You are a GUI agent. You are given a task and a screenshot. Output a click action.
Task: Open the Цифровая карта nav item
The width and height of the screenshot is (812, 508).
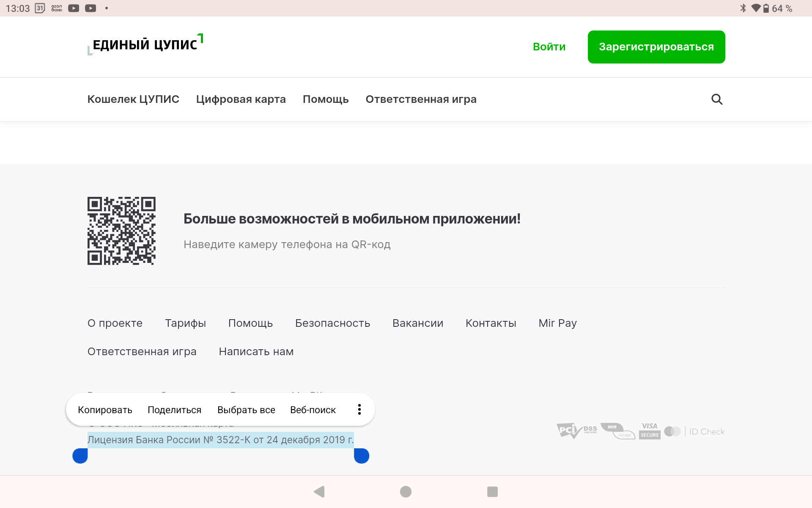pyautogui.click(x=241, y=99)
